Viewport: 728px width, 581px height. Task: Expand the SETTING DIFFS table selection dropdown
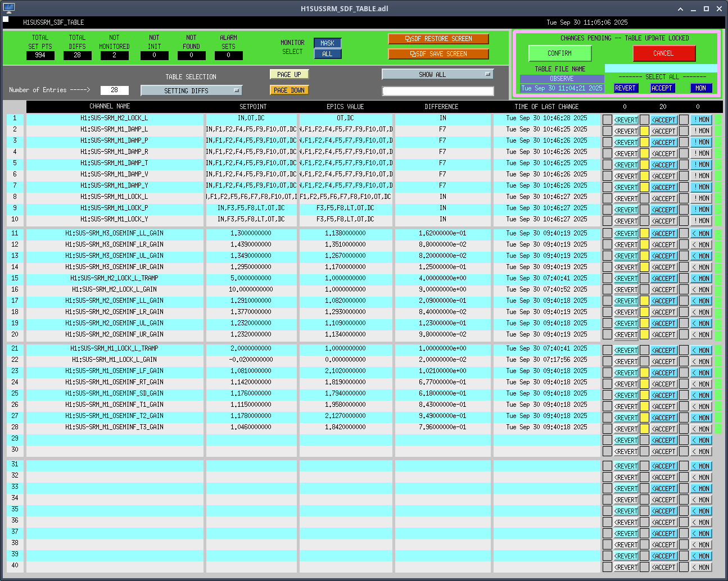click(191, 90)
